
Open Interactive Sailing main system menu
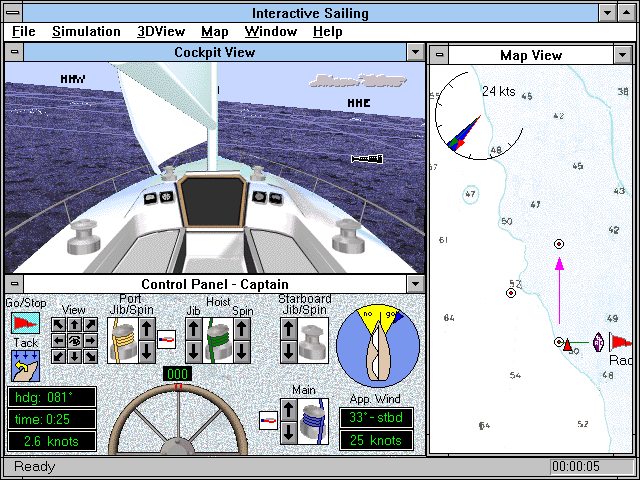coord(13,13)
